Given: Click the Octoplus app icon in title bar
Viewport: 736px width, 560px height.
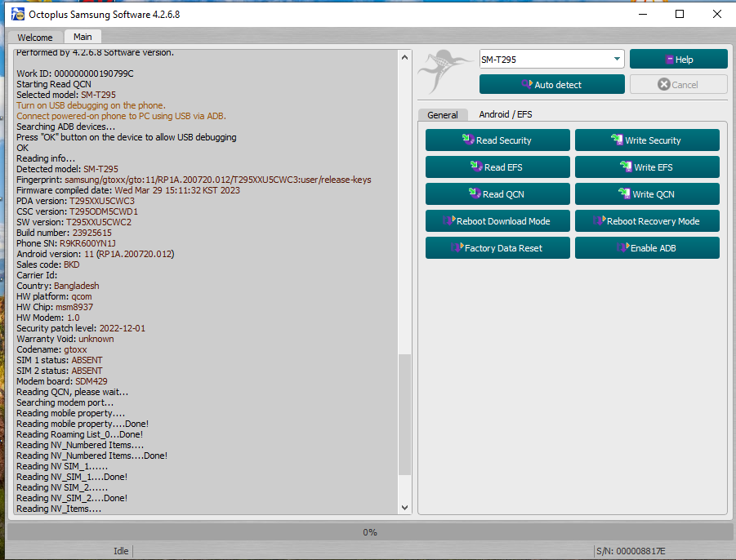Looking at the screenshot, I should coord(16,14).
